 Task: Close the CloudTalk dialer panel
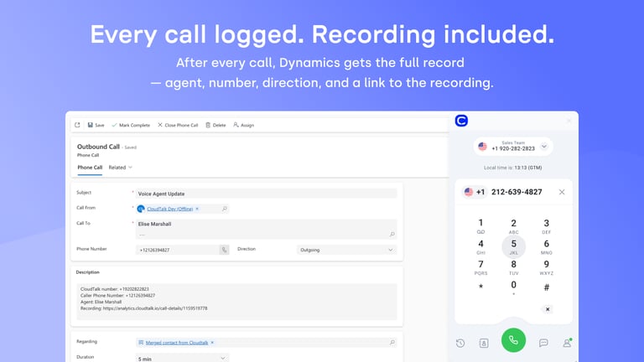coord(569,121)
